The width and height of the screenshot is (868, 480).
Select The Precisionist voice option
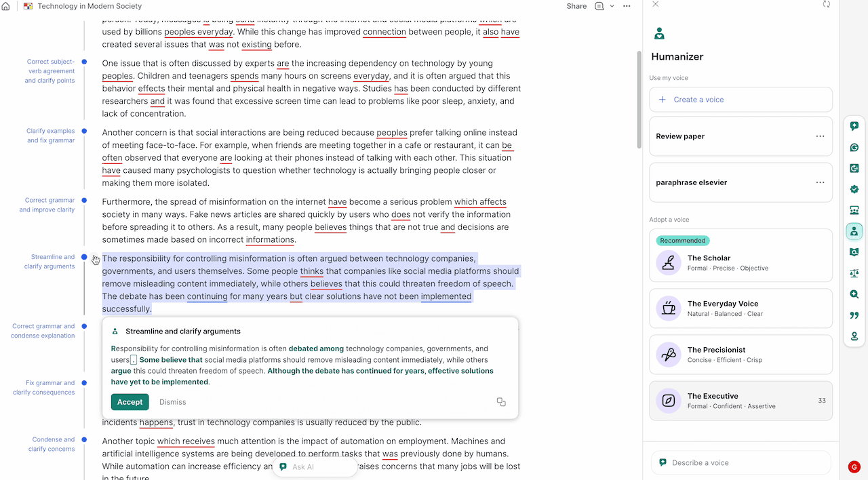pyautogui.click(x=741, y=354)
